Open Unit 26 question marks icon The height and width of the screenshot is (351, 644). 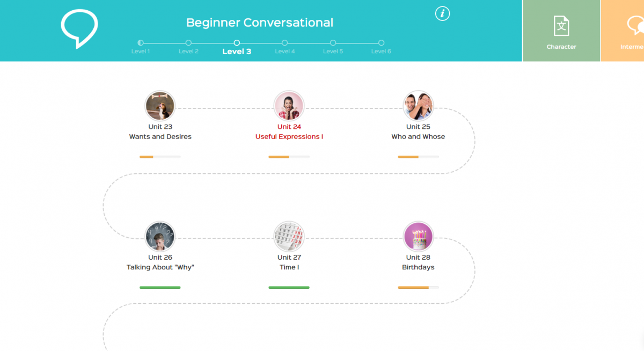pyautogui.click(x=160, y=236)
